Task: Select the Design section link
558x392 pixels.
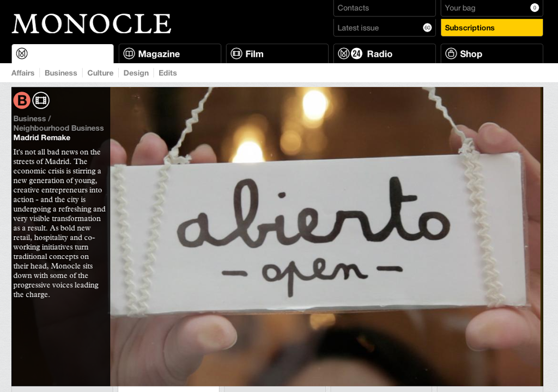Action: click(136, 73)
